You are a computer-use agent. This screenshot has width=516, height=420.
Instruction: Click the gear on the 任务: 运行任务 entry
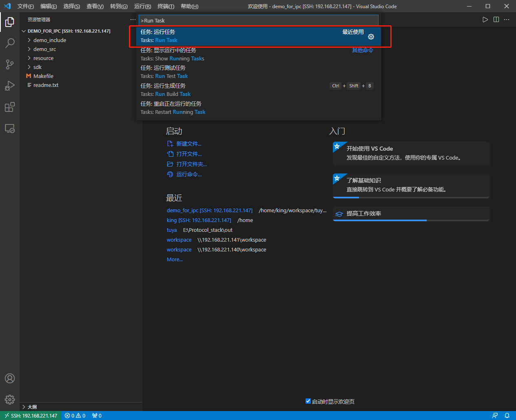[x=371, y=36]
